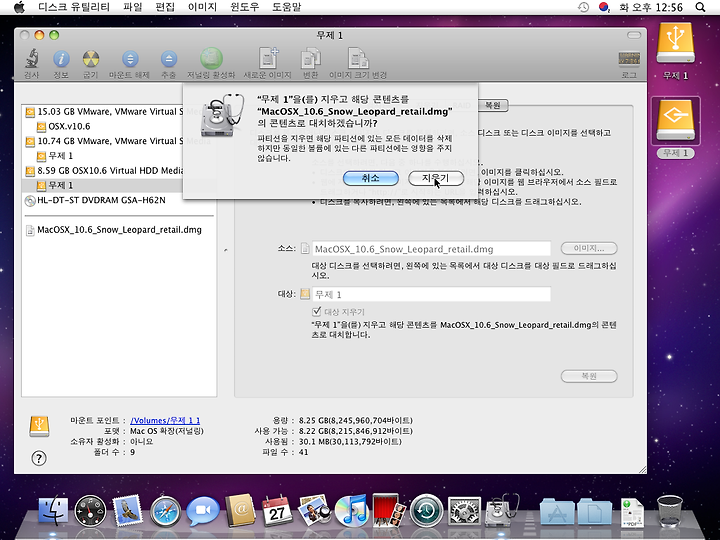The height and width of the screenshot is (540, 720).
Task: Click the 소스 input field
Action: point(431,249)
